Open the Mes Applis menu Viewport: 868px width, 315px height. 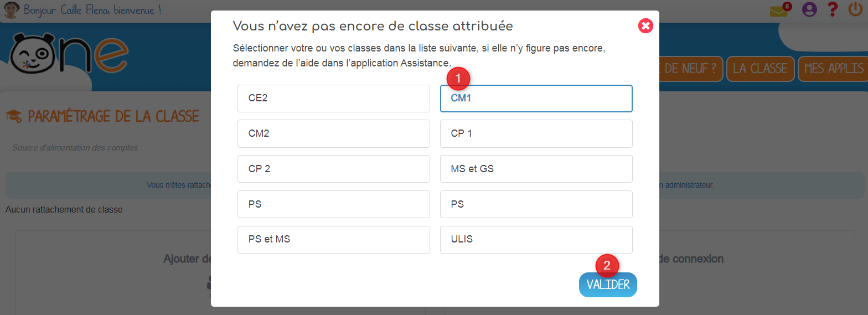(x=833, y=69)
